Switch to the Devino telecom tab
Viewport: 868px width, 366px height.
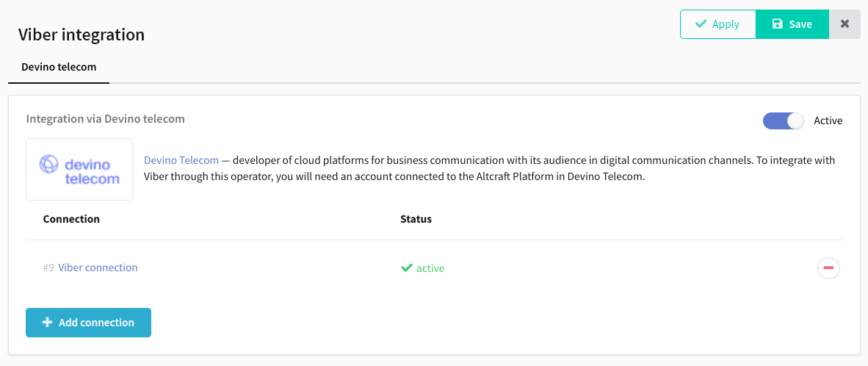59,67
